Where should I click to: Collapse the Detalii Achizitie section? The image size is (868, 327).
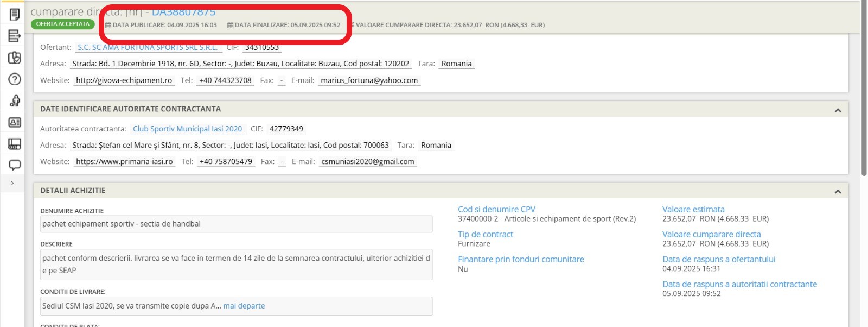pyautogui.click(x=838, y=192)
